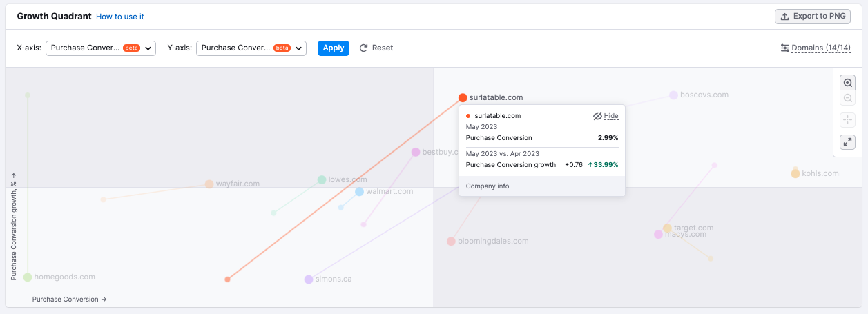868x314 pixels.
Task: Expand the chart to fullscreen
Action: [x=847, y=142]
